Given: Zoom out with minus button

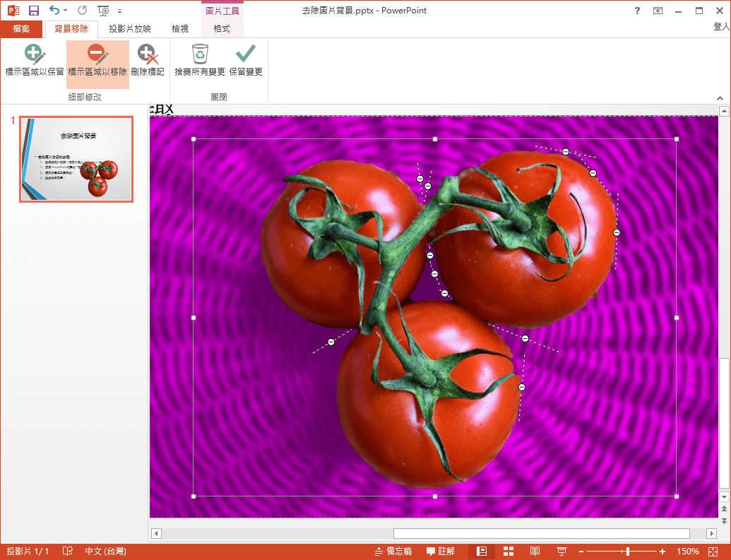Looking at the screenshot, I should 581,552.
